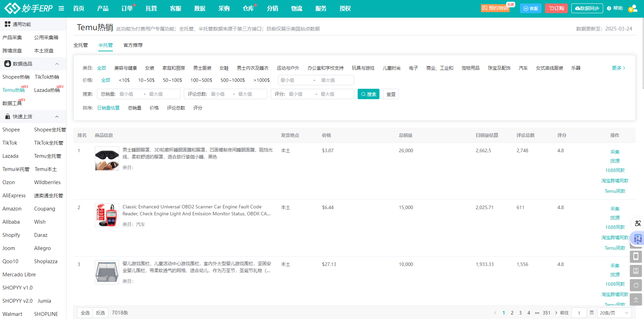Viewport: 644px width, 319px height.
Task: Open the 订单 top navigation menu
Action: [x=127, y=8]
